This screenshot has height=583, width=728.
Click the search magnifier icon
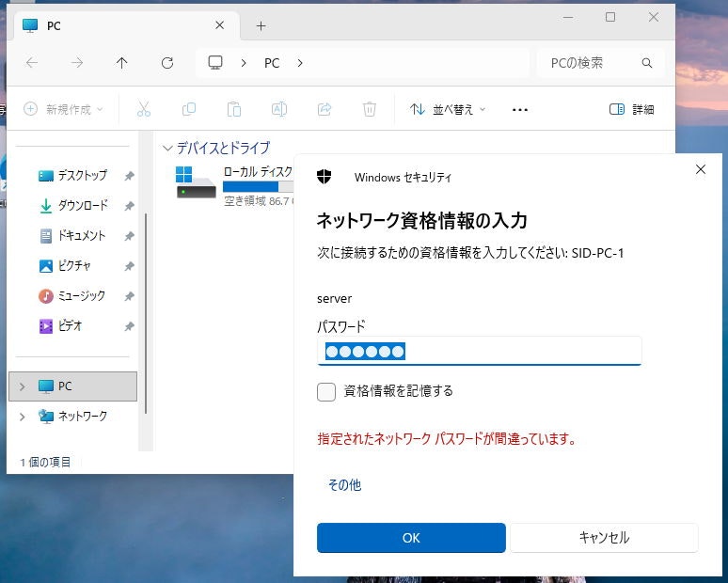(x=647, y=63)
